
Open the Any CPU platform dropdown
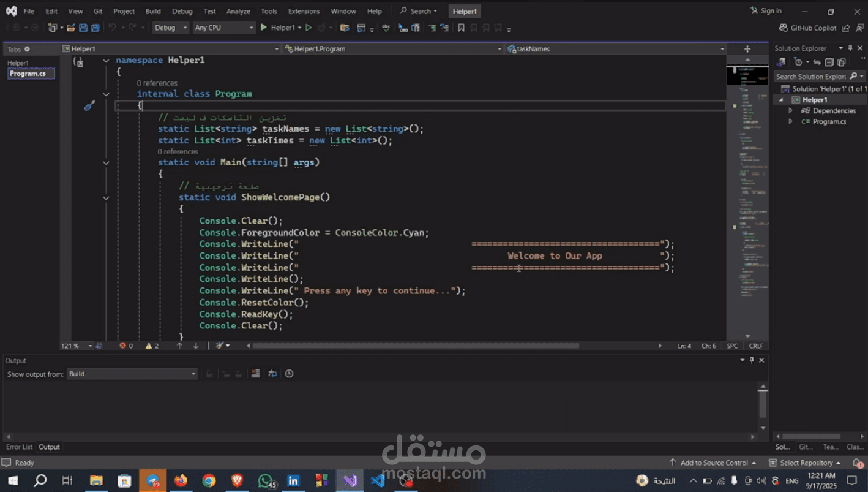pyautogui.click(x=223, y=28)
